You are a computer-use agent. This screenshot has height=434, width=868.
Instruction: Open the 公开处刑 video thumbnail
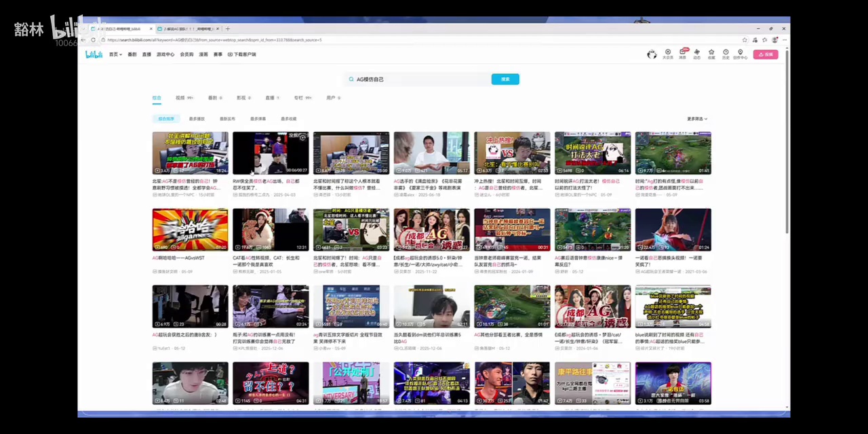351,383
